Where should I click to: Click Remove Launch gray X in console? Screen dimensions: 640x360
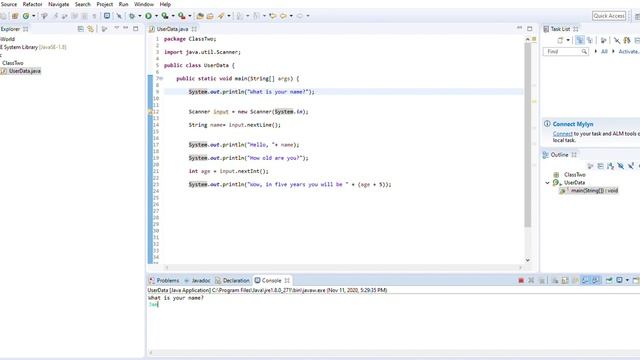point(531,280)
